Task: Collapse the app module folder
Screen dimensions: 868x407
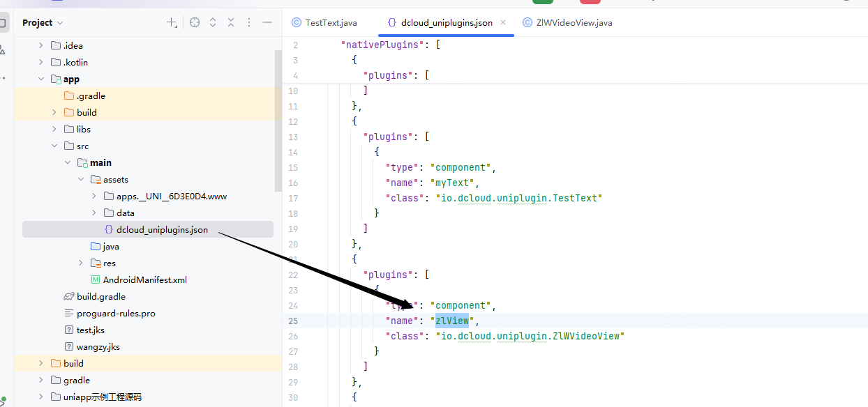Action: (x=41, y=79)
